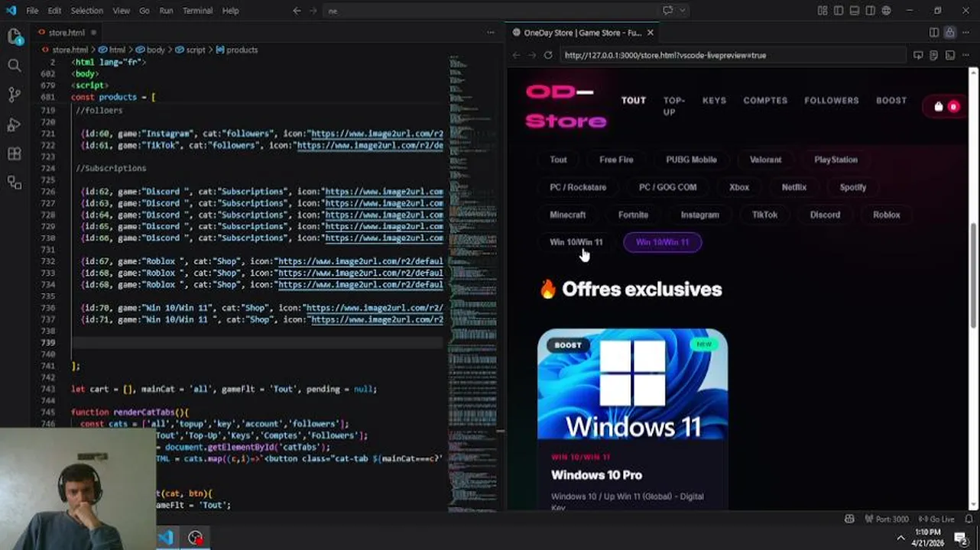
Task: Click the back navigation arrow in VS Code title bar
Action: 297,11
